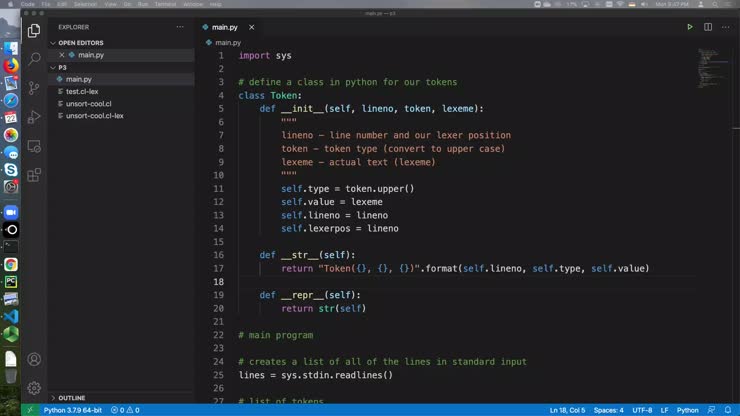
Task: Open Skype from the dock
Action: pos(11,170)
